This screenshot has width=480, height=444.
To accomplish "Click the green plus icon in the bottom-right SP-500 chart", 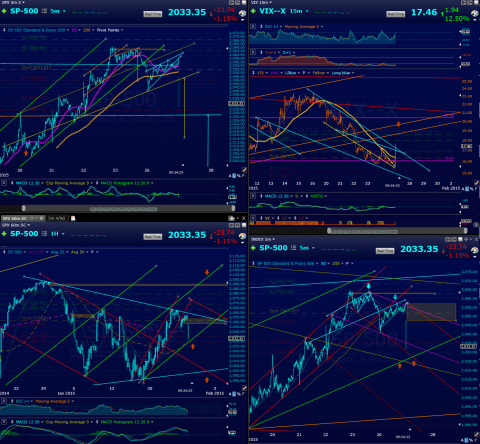I will pyautogui.click(x=253, y=248).
